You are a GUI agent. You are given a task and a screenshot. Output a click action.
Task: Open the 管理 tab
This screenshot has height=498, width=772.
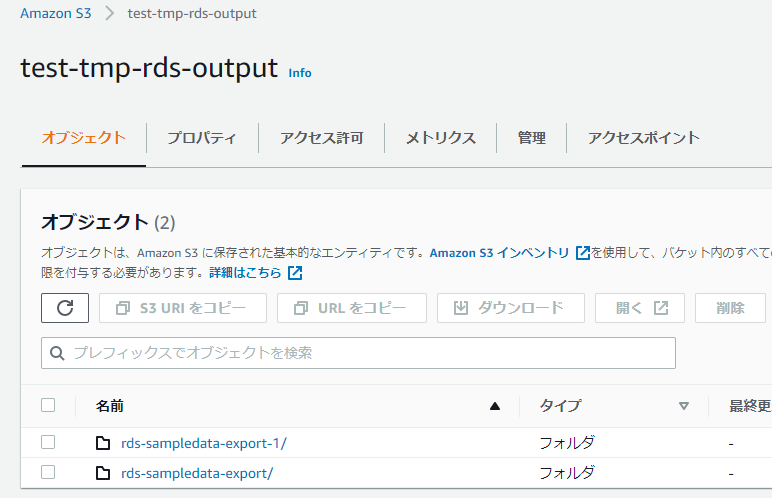[x=532, y=138]
